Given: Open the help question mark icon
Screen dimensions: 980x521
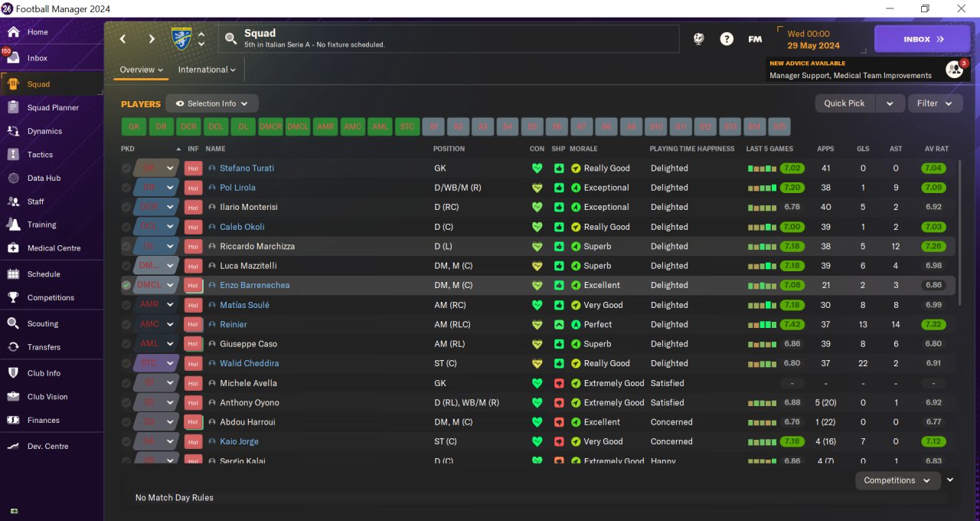Looking at the screenshot, I should (727, 39).
